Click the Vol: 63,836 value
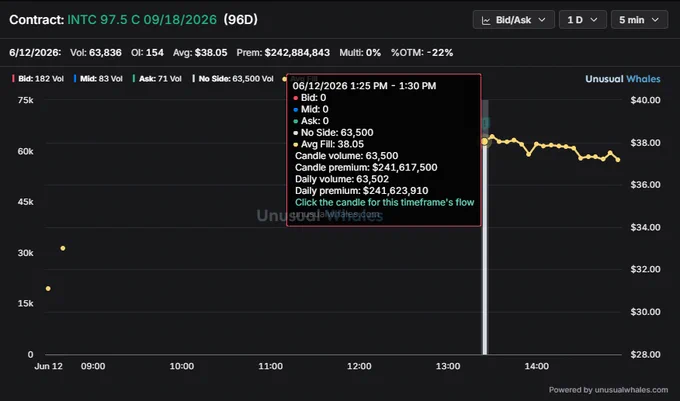680x401 pixels. pos(96,52)
